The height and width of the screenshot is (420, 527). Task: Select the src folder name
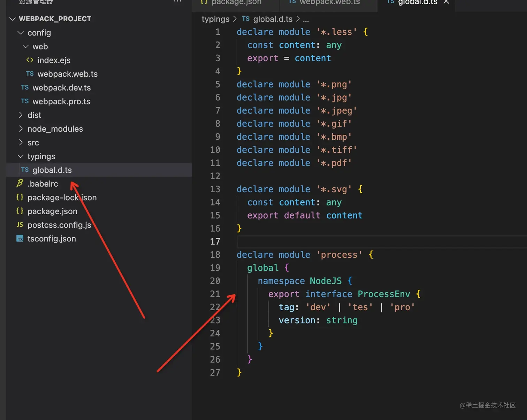click(33, 143)
